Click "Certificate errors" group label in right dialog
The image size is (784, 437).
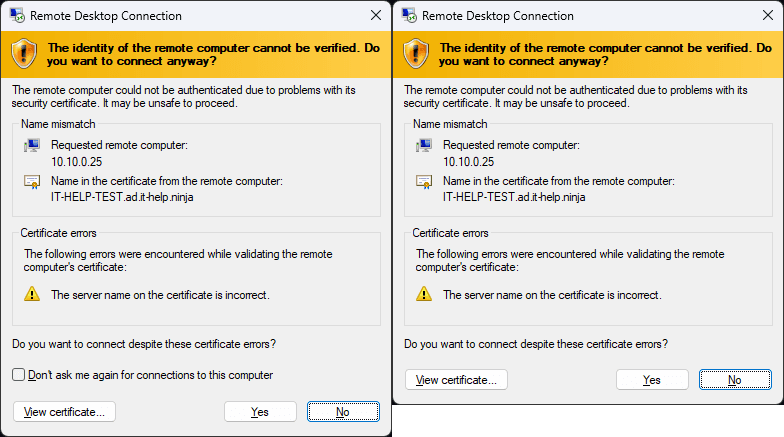click(450, 233)
